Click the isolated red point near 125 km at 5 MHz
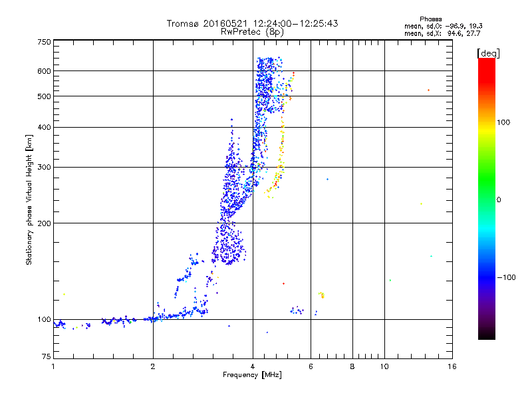 [284, 284]
